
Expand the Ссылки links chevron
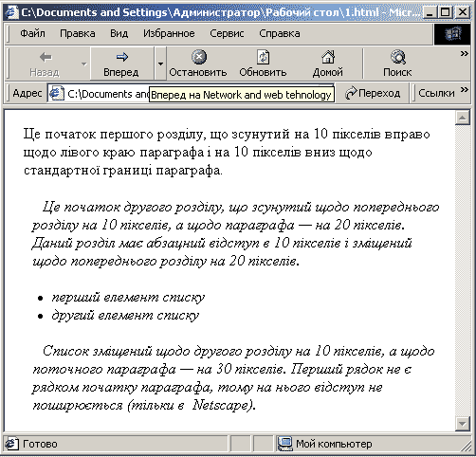464,90
